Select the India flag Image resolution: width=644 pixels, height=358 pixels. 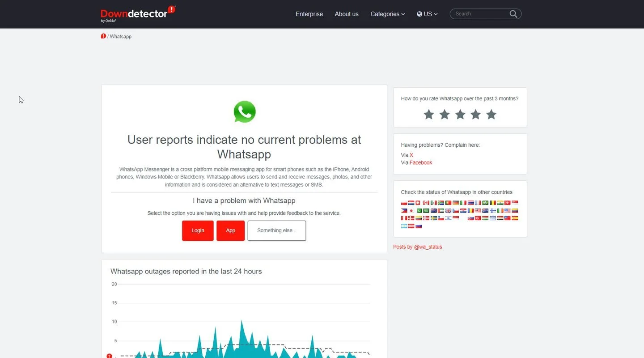500,203
